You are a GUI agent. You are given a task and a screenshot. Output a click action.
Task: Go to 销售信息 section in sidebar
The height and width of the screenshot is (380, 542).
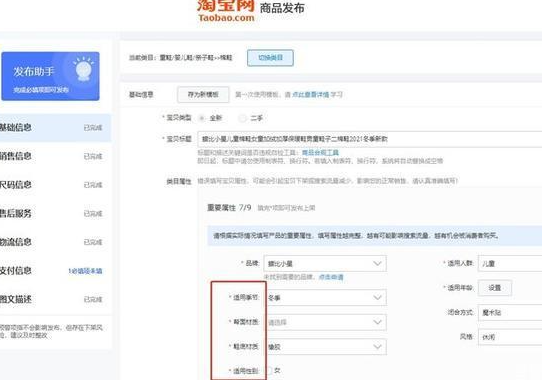pyautogui.click(x=55, y=156)
